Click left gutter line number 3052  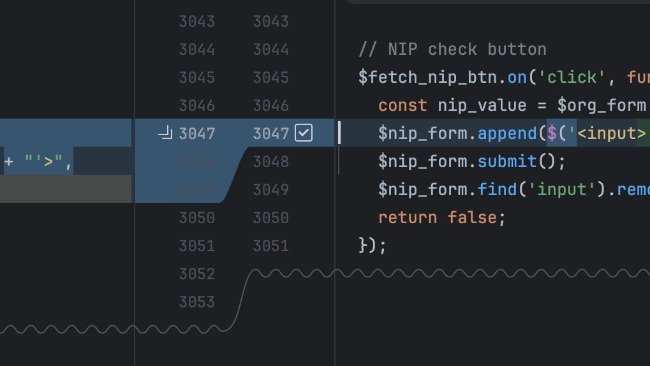click(x=197, y=274)
